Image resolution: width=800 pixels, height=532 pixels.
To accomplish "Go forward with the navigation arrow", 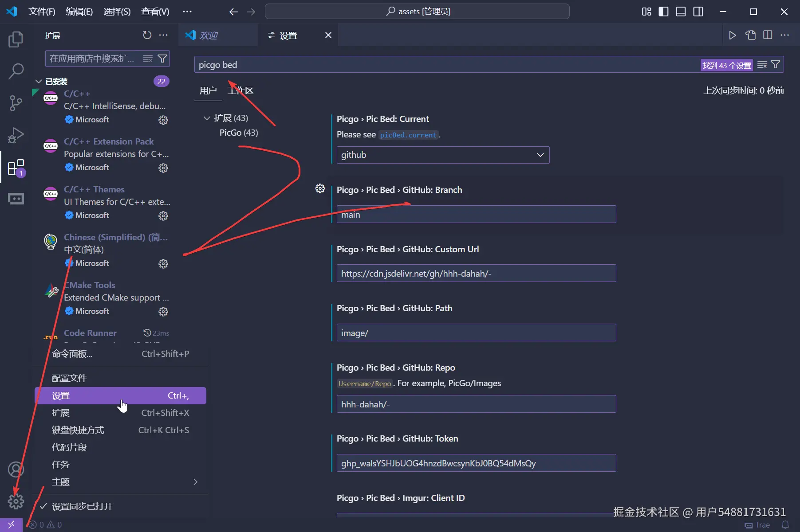I will click(x=251, y=12).
